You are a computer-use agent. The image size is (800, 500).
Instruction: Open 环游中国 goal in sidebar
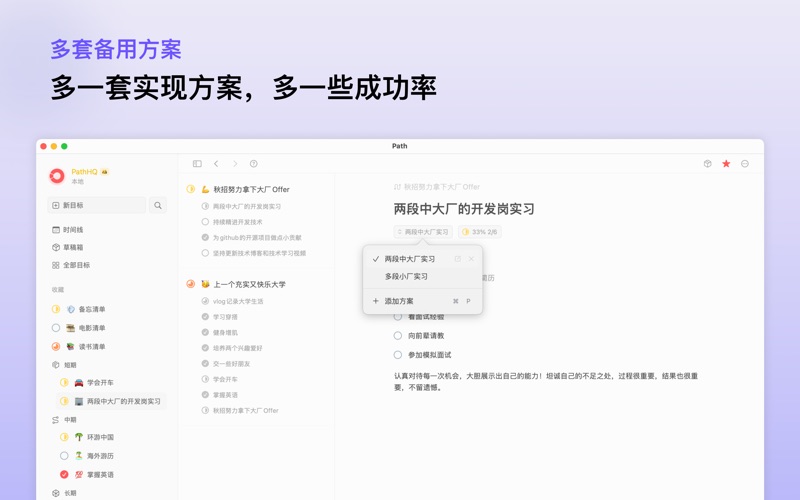tap(99, 437)
